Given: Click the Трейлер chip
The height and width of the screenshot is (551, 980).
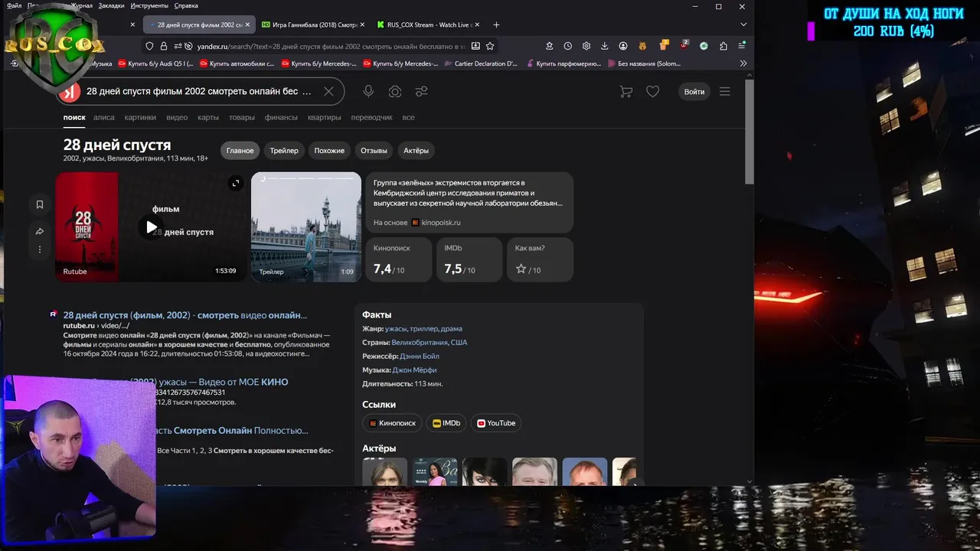Looking at the screenshot, I should coord(284,151).
